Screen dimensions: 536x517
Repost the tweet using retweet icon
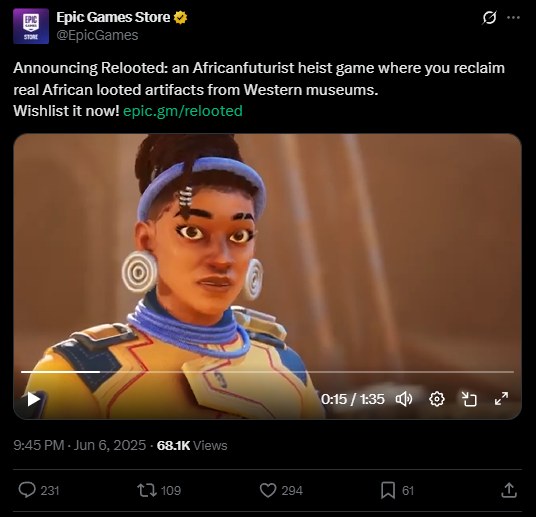(x=147, y=490)
